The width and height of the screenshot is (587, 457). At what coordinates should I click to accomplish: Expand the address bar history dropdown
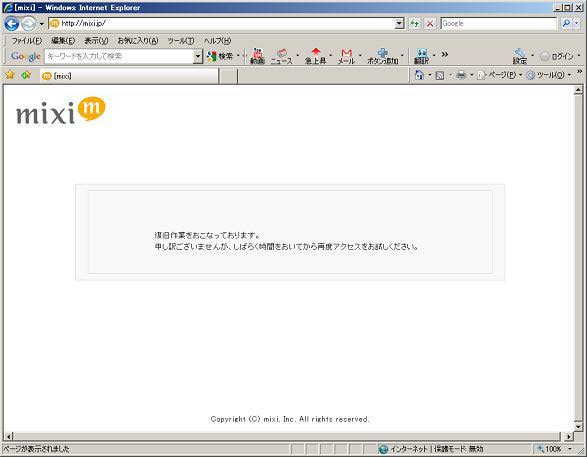pos(400,24)
